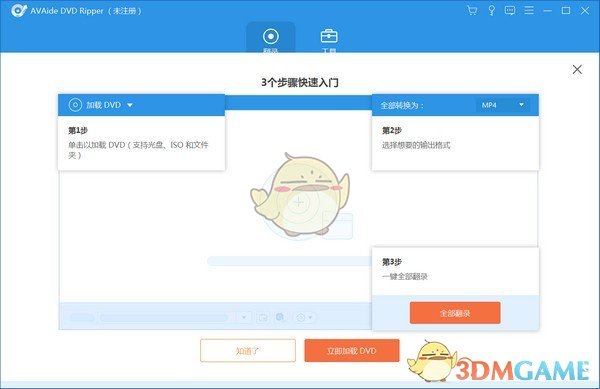Image resolution: width=600 pixels, height=389 pixels.
Task: Open the MP4 output format dropdown
Action: tap(502, 105)
